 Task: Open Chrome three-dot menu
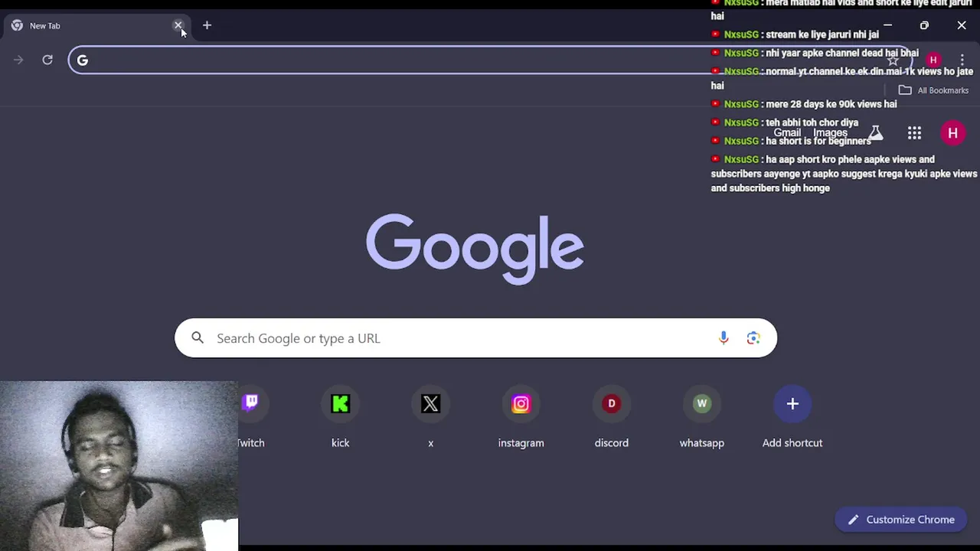coord(962,60)
